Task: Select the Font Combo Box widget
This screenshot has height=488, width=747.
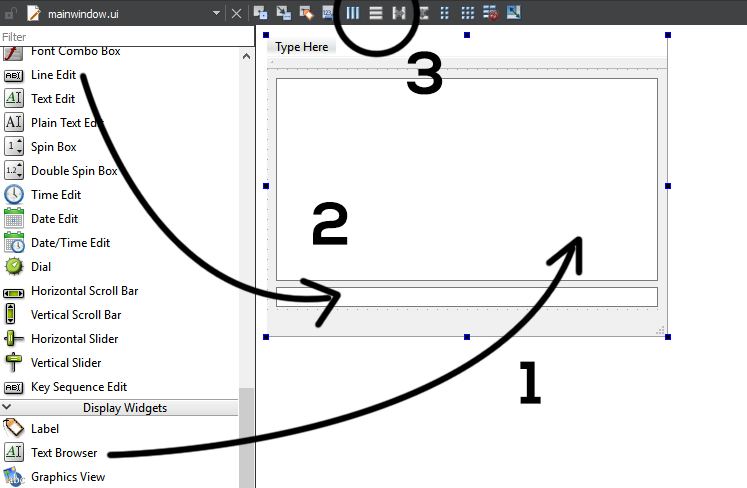Action: 76,51
